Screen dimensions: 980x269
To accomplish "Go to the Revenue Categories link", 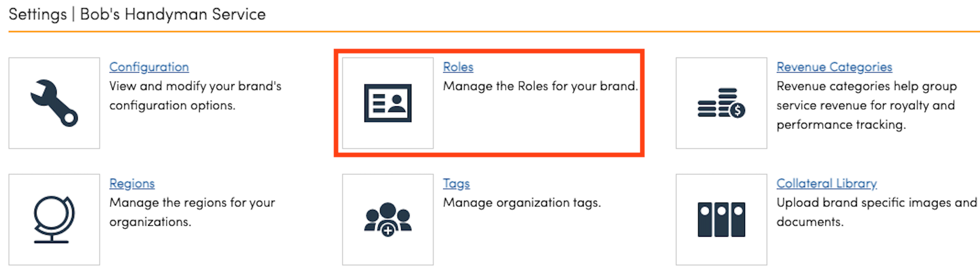I will [834, 67].
